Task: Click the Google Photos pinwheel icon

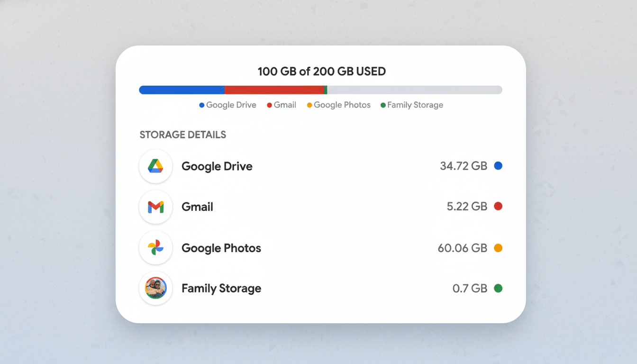Action: [155, 247]
